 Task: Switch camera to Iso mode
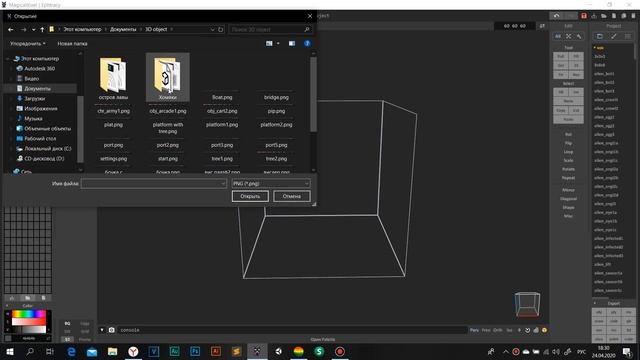pos(509,330)
